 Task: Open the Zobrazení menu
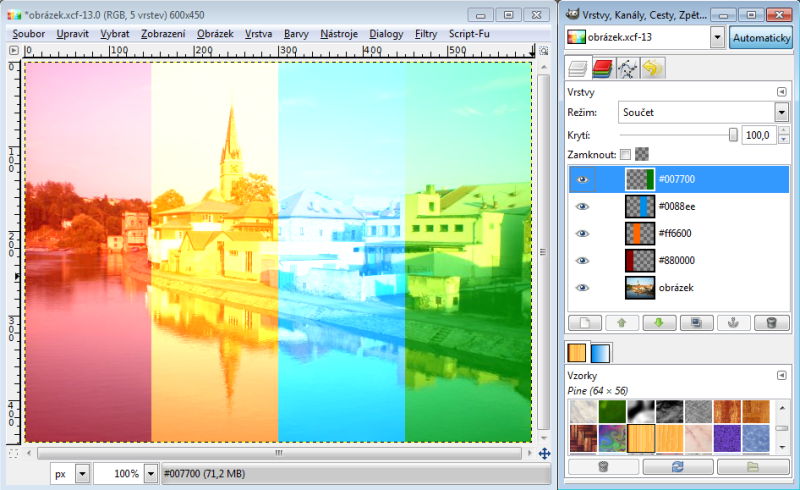[163, 34]
